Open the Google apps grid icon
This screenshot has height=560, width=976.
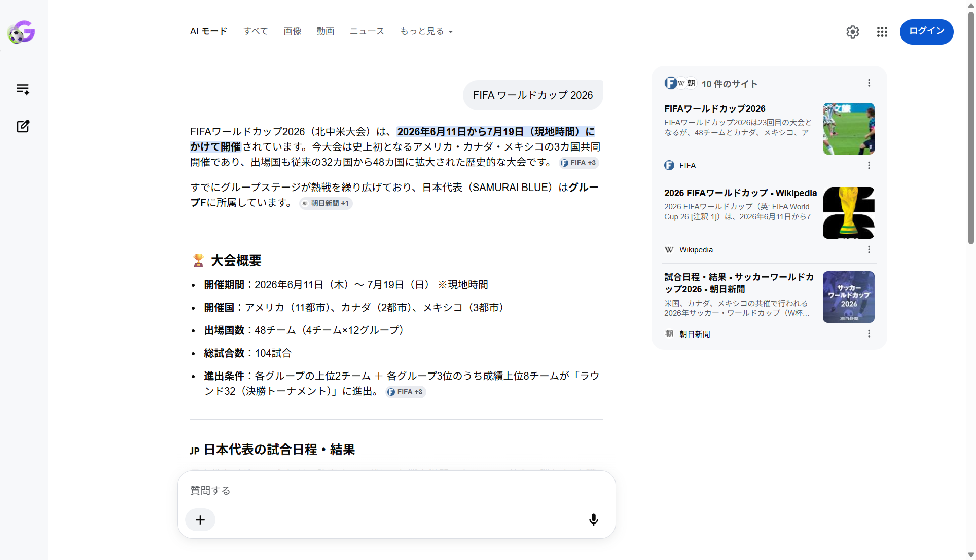tap(882, 32)
